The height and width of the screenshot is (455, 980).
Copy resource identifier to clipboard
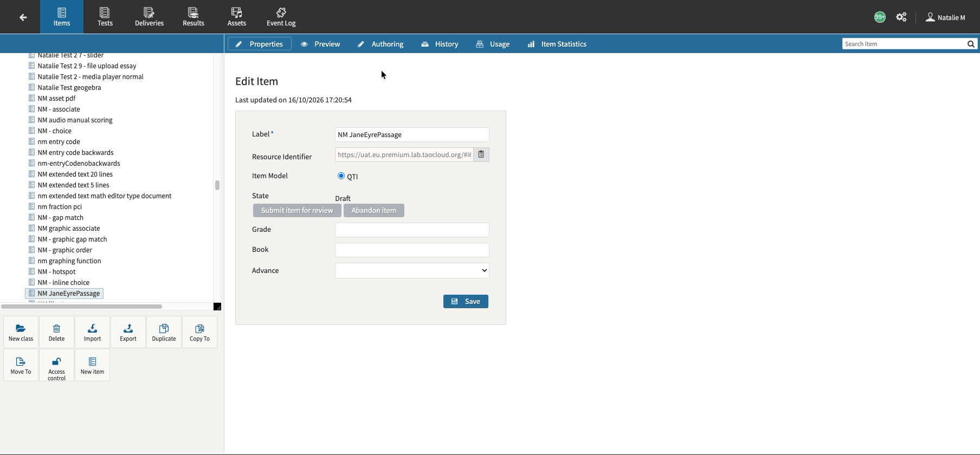pos(481,155)
